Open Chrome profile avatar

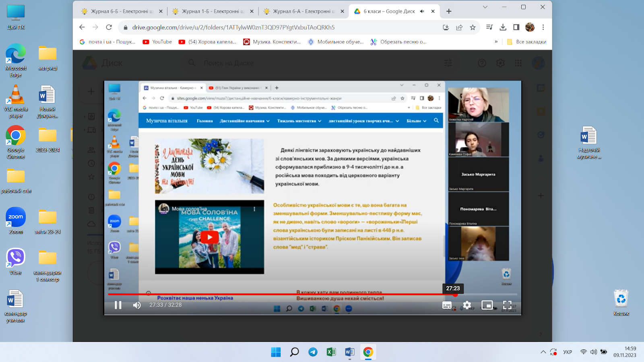click(x=530, y=27)
